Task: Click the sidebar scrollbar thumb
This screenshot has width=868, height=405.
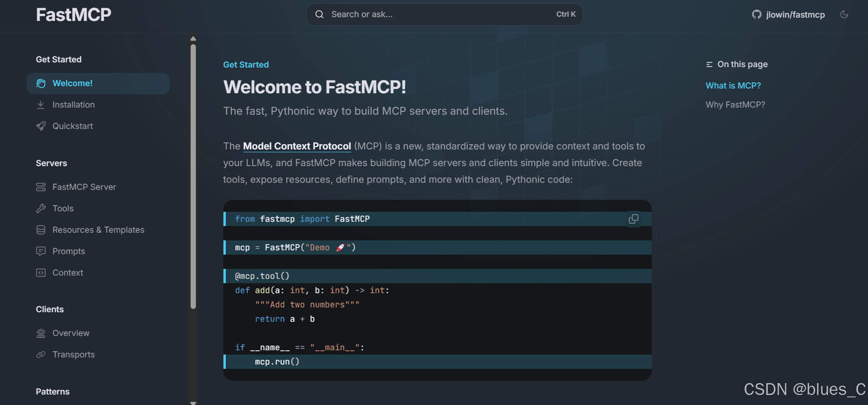Action: coord(193,177)
